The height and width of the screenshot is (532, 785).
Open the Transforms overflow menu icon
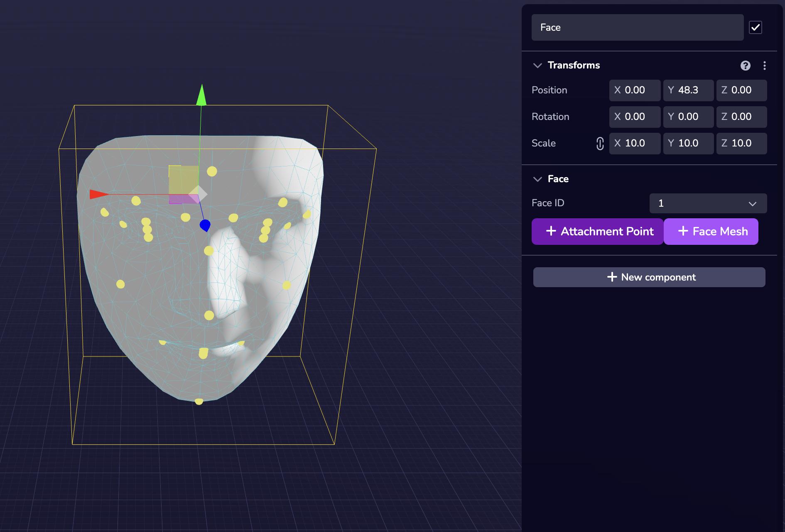tap(765, 65)
